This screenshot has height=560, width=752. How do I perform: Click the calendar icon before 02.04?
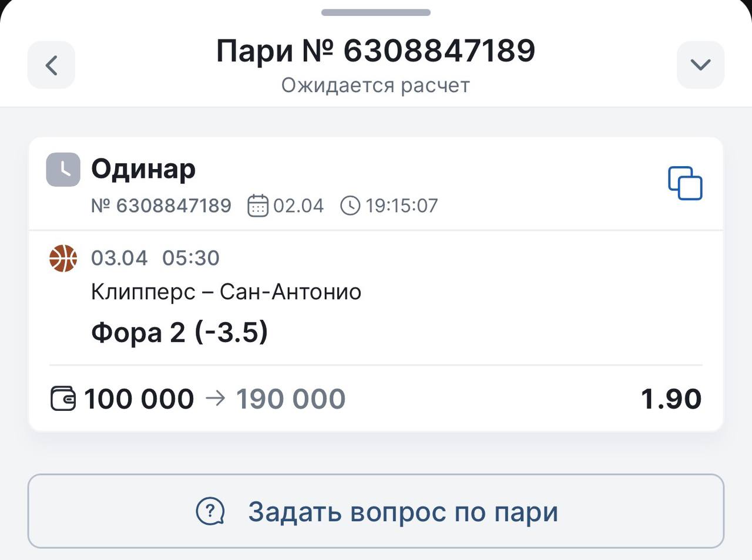click(258, 205)
